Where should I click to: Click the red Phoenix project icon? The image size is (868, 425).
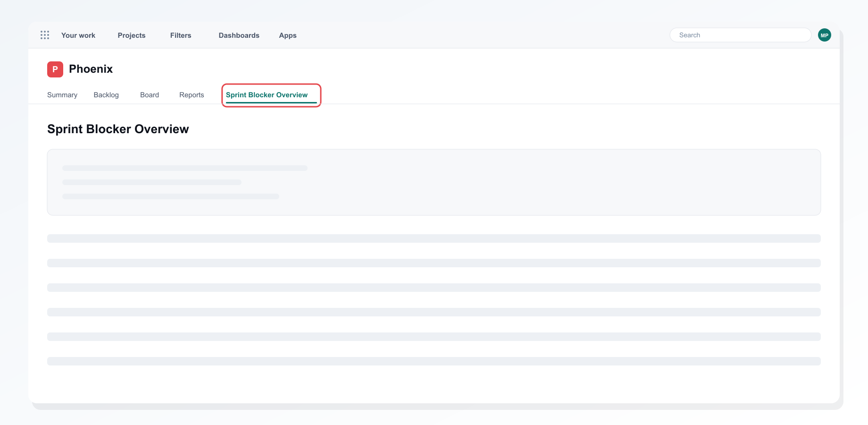pos(55,69)
